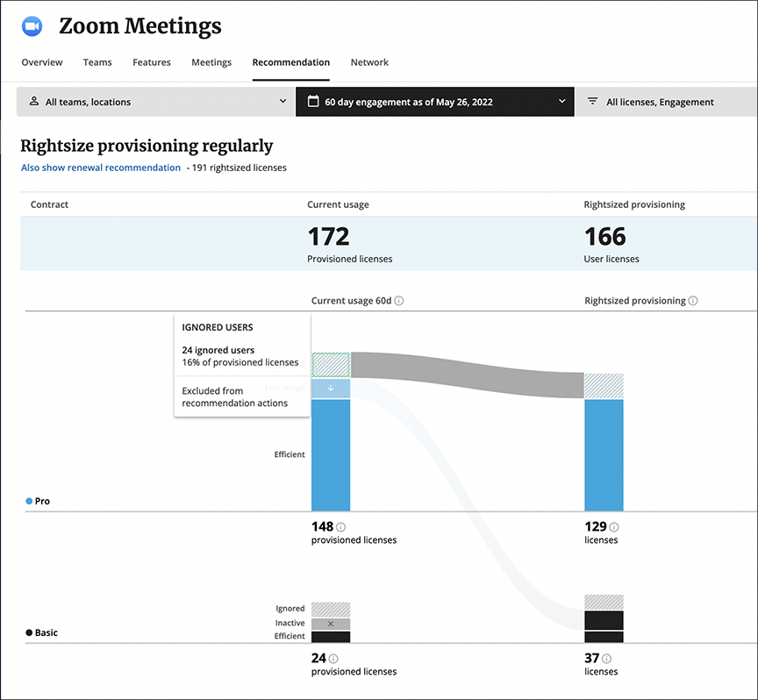Select the Meetings tab
758x700 pixels.
(211, 62)
